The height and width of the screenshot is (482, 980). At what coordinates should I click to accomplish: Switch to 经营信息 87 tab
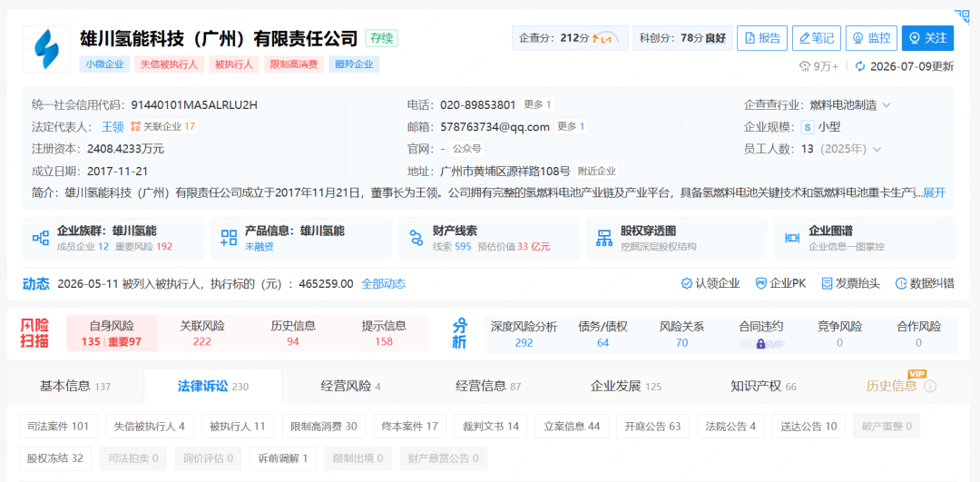pos(488,387)
